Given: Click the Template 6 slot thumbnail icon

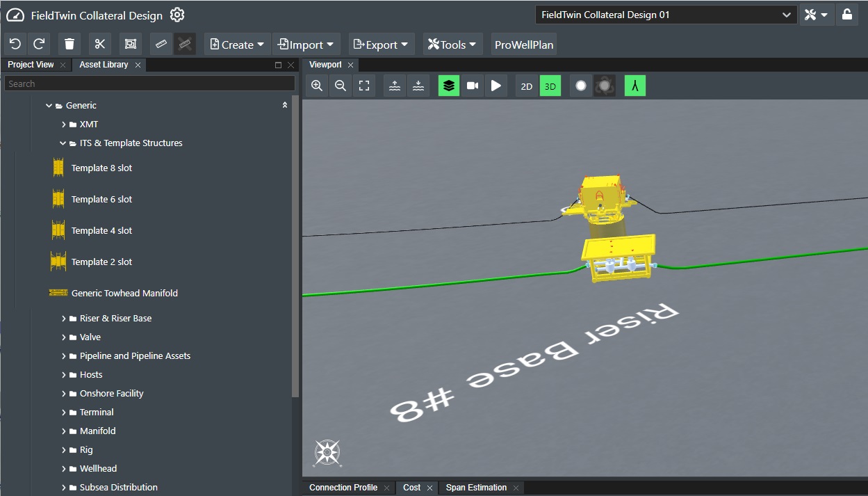Looking at the screenshot, I should (x=58, y=199).
